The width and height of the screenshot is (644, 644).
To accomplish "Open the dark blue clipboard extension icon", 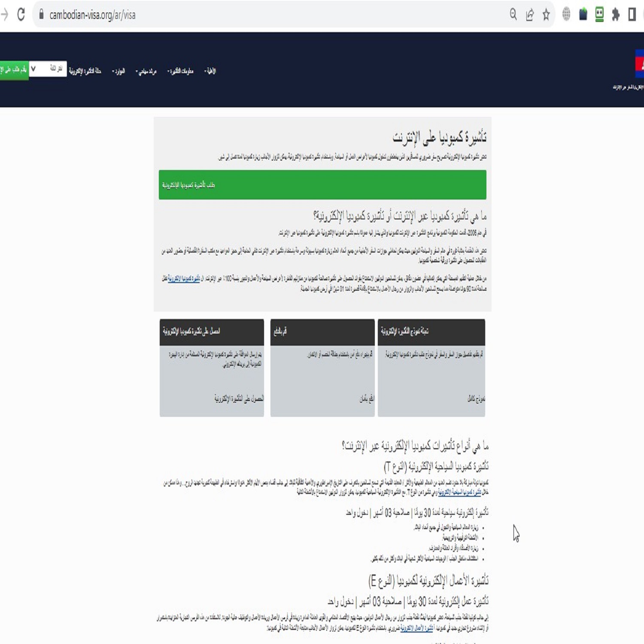I will tap(583, 15).
